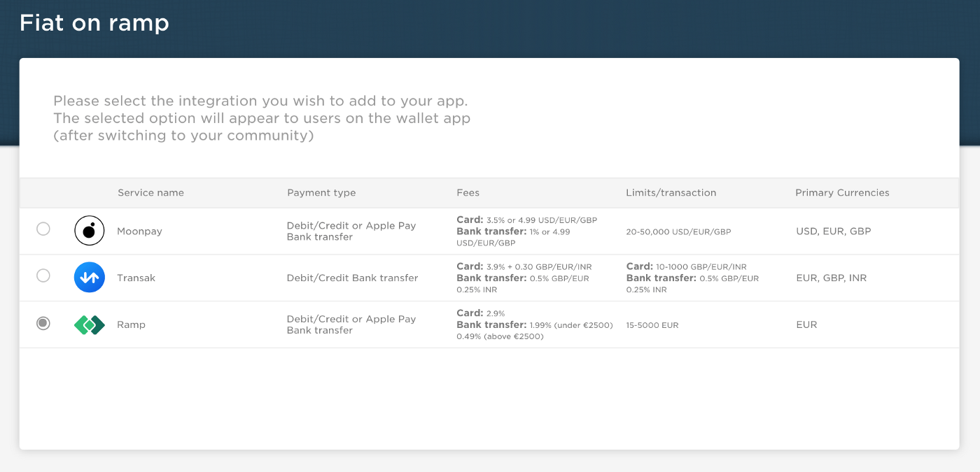980x472 pixels.
Task: Click the Ramp table row
Action: click(x=490, y=324)
